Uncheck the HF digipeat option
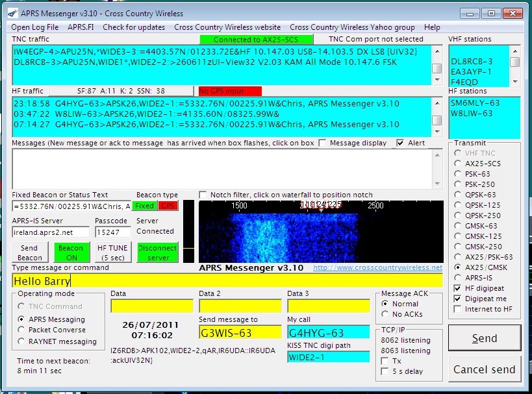532x394 pixels. [459, 288]
